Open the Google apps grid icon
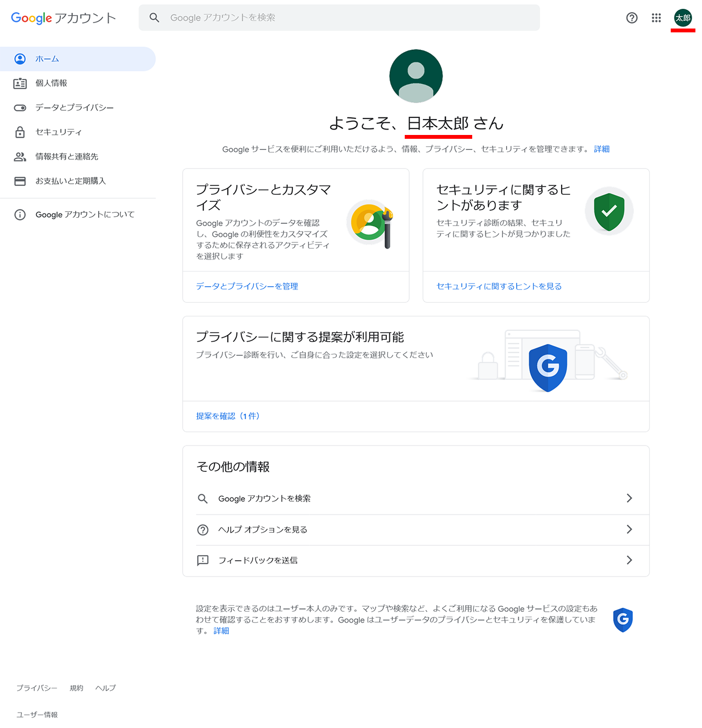 656,18
